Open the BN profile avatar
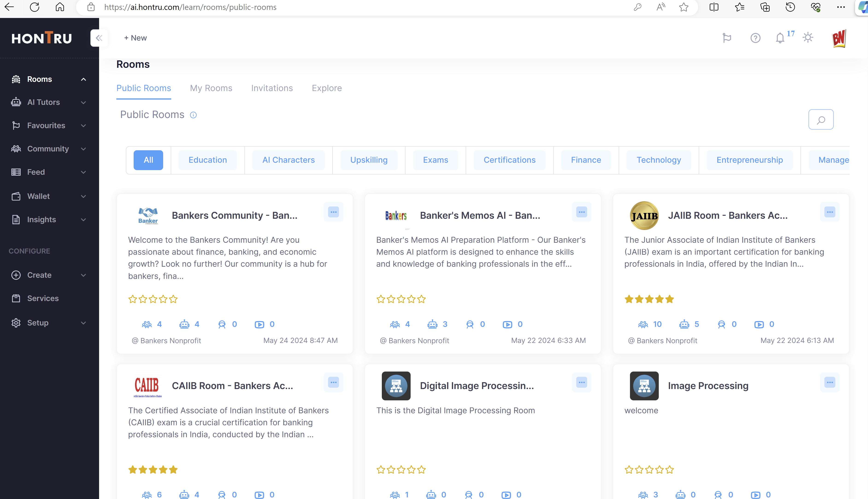Screen dimensions: 868x499 839,38
